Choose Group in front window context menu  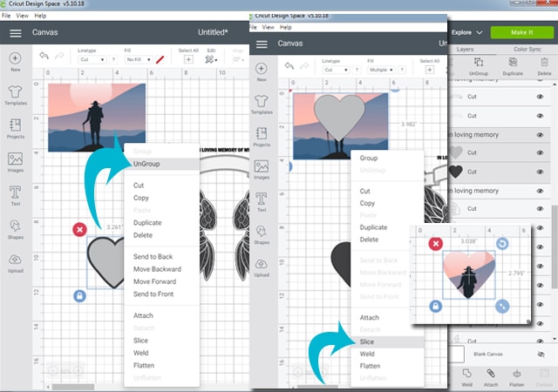(x=387, y=158)
